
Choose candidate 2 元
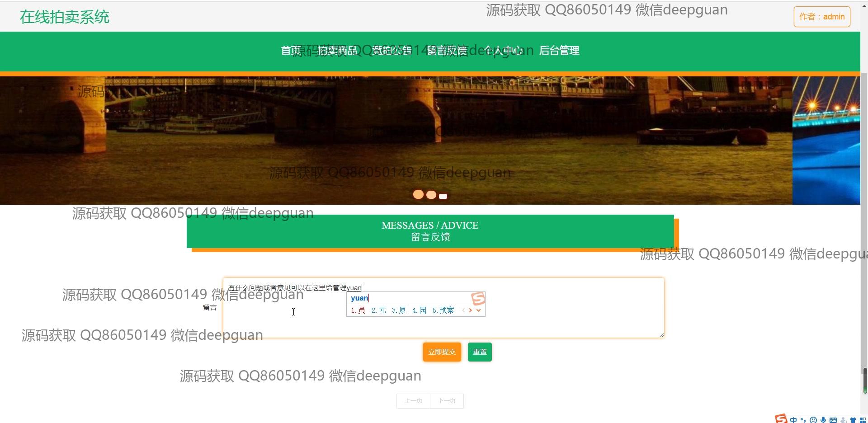click(379, 310)
